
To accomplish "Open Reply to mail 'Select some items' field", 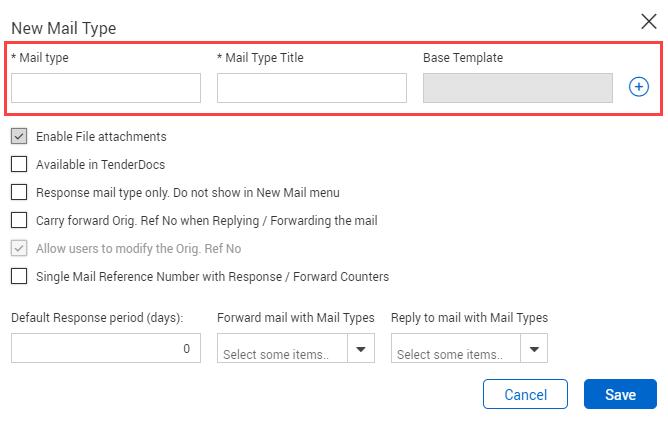I will click(x=456, y=349).
